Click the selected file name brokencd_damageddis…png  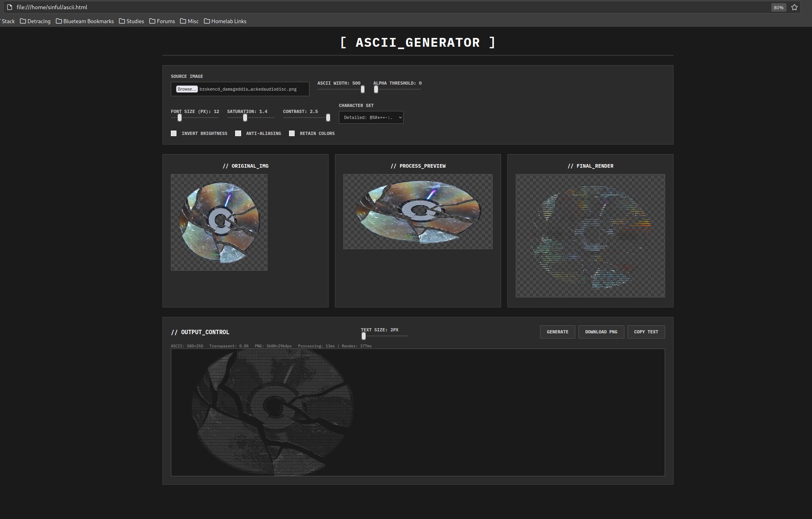pyautogui.click(x=248, y=89)
